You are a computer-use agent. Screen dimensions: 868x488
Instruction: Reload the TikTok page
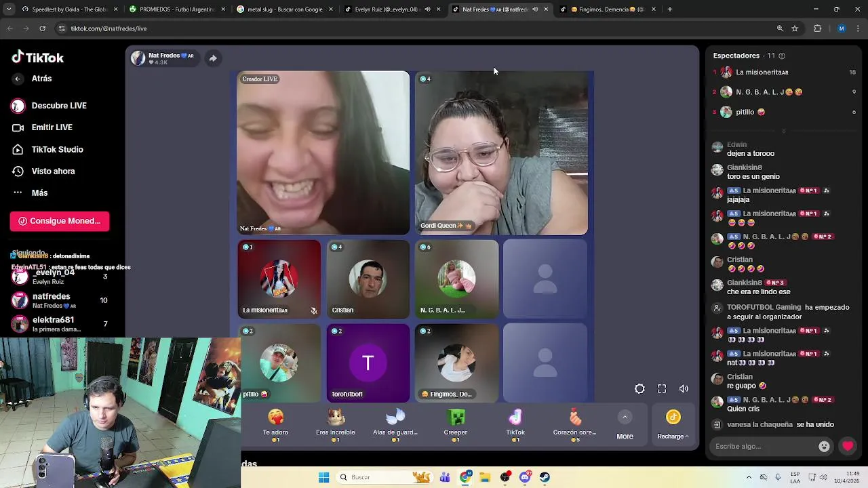[42, 28]
